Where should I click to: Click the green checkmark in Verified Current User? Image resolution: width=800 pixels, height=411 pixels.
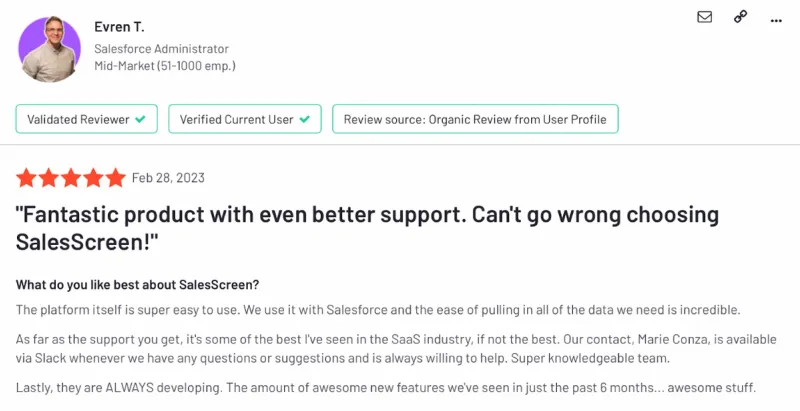(305, 119)
